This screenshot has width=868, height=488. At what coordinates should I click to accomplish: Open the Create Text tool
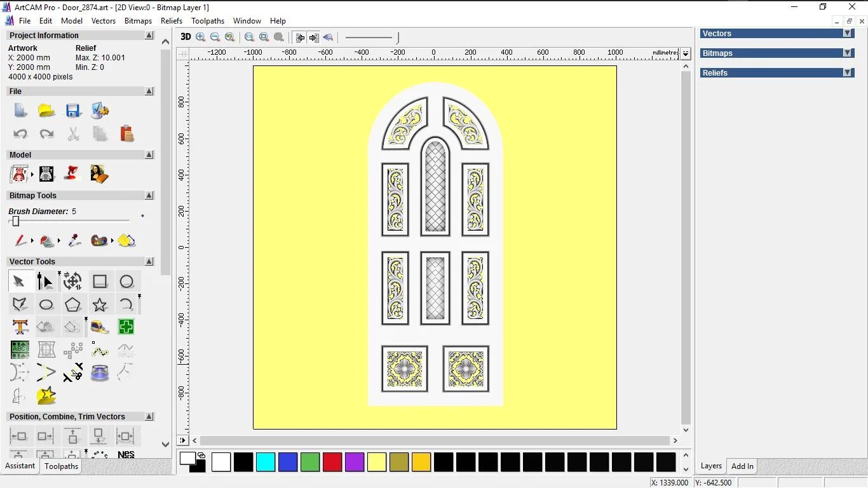coord(20,327)
